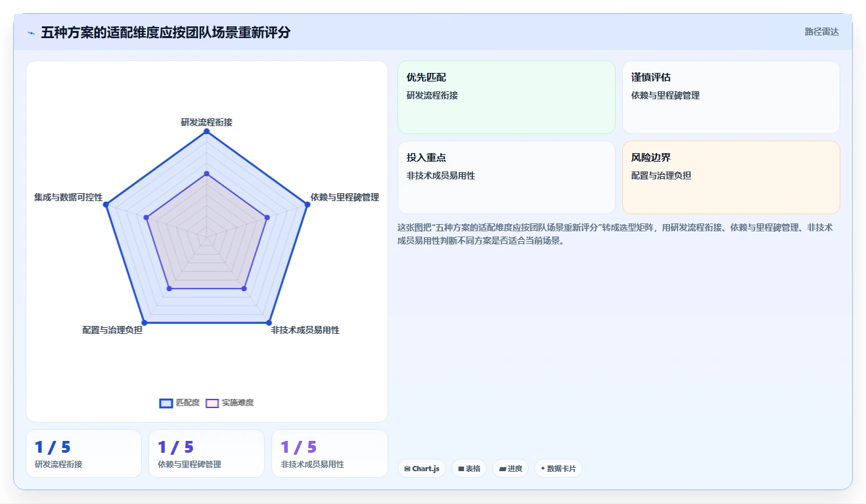Viewport: 866px width, 504px height.
Task: Click 配置与治理负担 text in 风险边界 card
Action: pyautogui.click(x=661, y=175)
